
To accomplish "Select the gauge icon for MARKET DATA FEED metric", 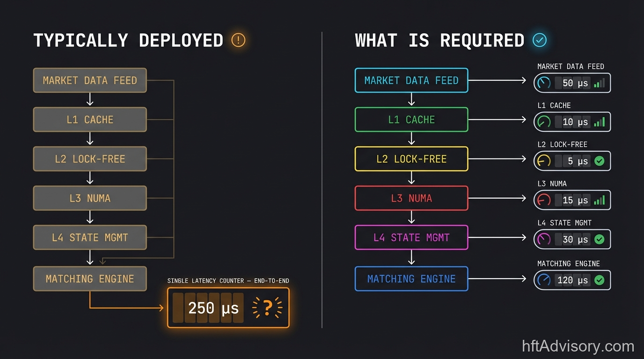I will 543,83.
